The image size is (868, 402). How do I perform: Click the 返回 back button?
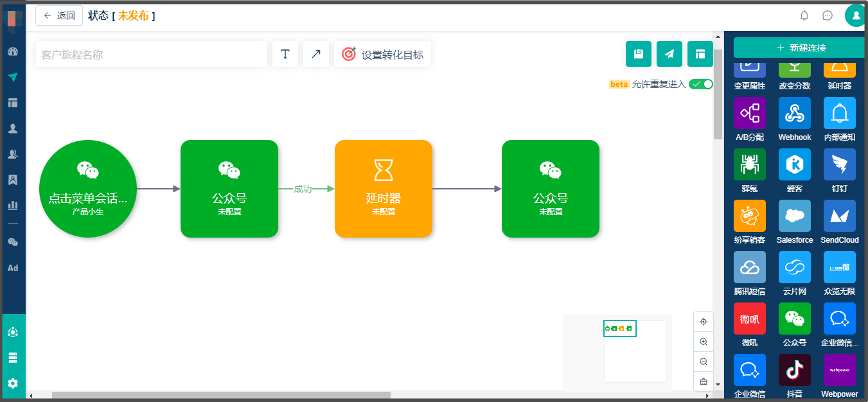pyautogui.click(x=59, y=15)
